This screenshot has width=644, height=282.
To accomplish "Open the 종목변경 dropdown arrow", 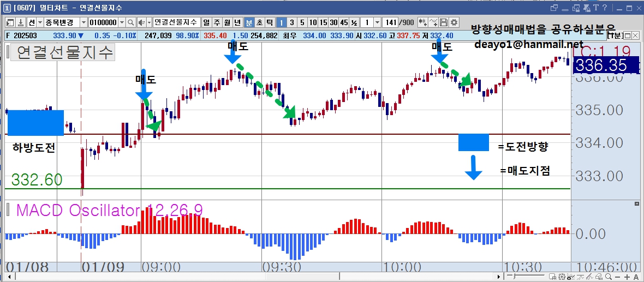I will (x=84, y=22).
